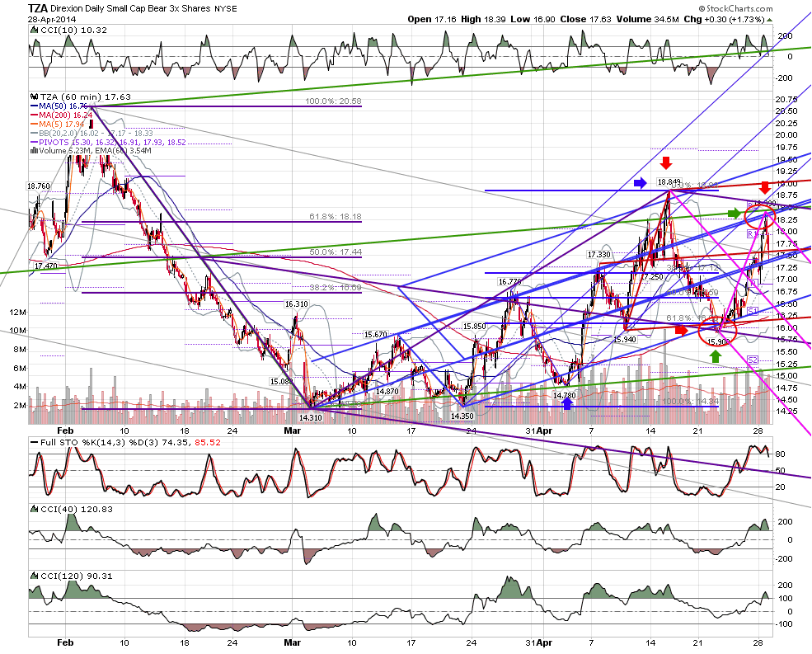Click the TZA ticker symbol in the title
The image size is (812, 654).
click(38, 8)
